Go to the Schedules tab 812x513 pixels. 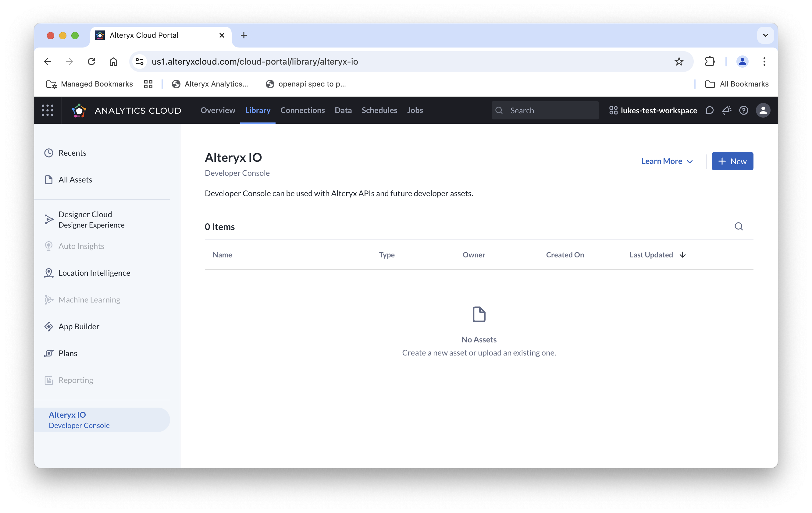click(x=379, y=110)
